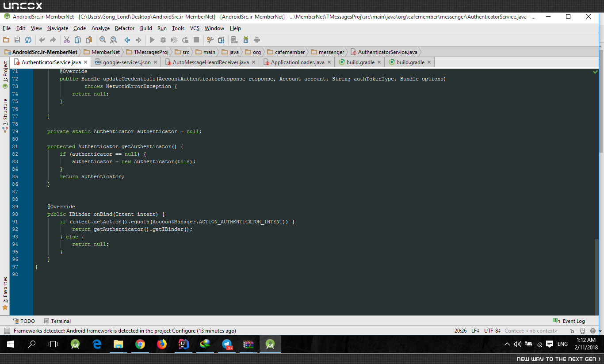This screenshot has height=364, width=604.
Task: Click the Open folder toolbar icon
Action: (x=6, y=40)
